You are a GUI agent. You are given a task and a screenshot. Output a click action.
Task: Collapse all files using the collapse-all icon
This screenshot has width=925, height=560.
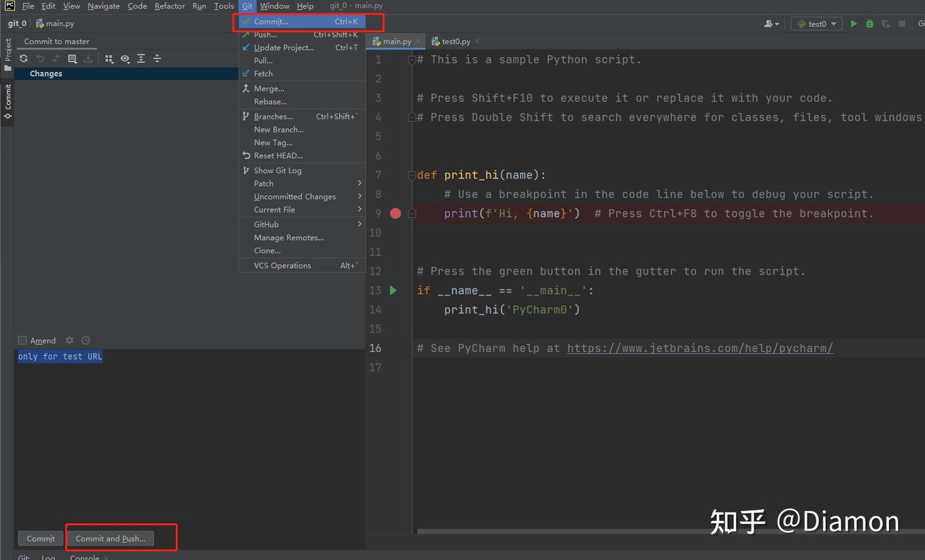[x=157, y=58]
